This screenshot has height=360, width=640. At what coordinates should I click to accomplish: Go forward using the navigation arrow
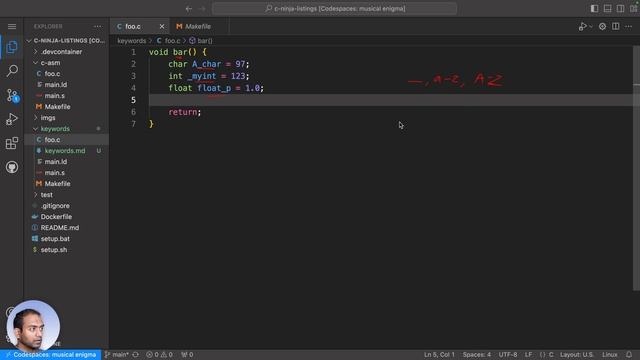click(x=202, y=9)
